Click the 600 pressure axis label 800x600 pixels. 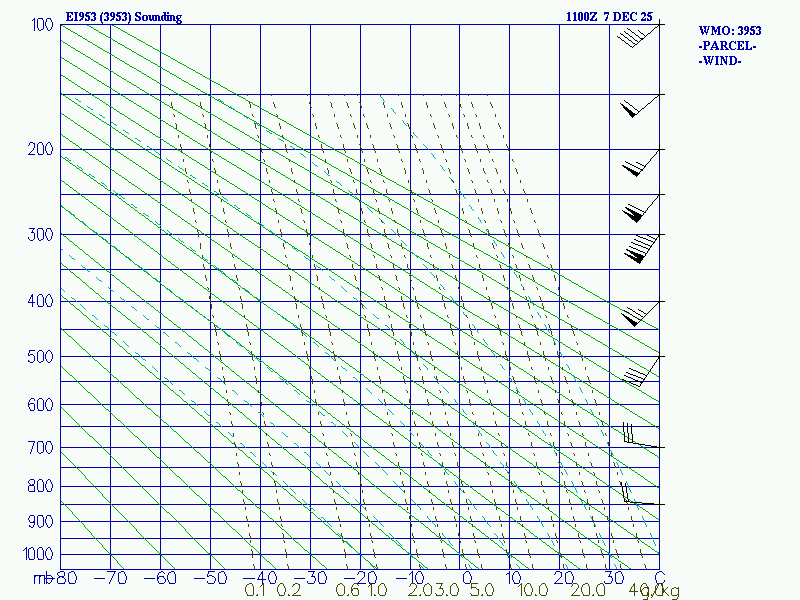pyautogui.click(x=40, y=405)
